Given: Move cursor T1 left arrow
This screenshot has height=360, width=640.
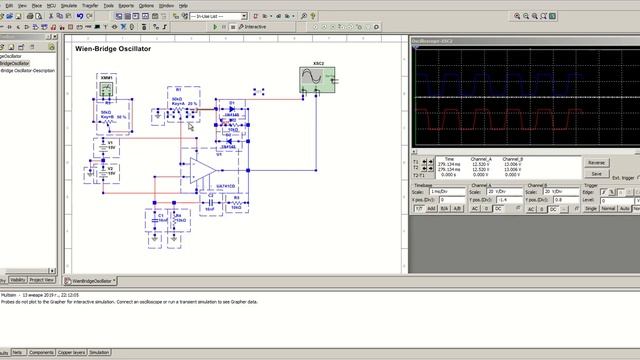Looking at the screenshot, I should pos(424,162).
